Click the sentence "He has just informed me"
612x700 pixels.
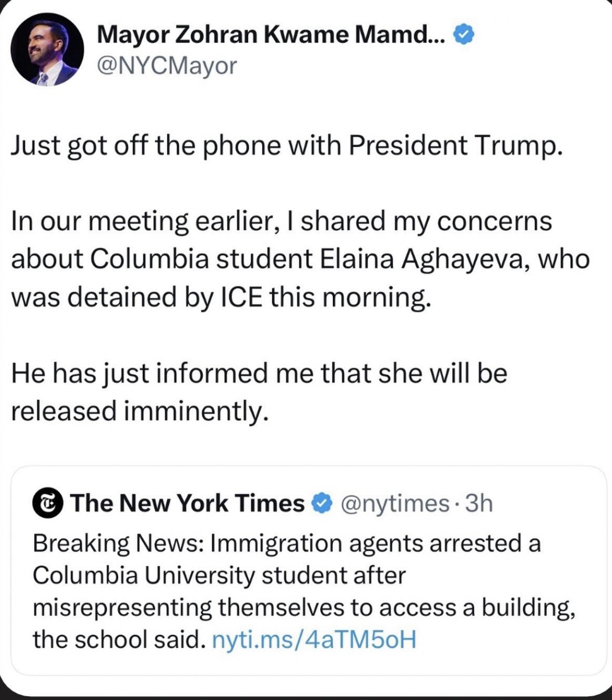[259, 373]
